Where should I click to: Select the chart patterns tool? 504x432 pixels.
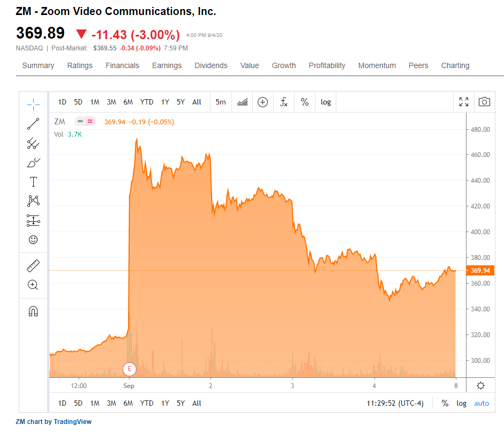coord(33,201)
